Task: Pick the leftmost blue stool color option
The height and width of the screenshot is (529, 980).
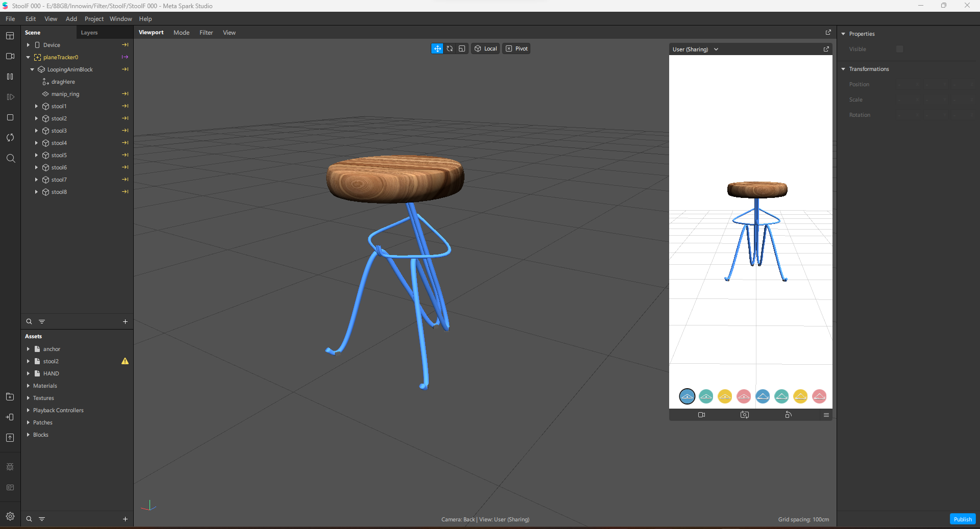Action: click(x=687, y=396)
